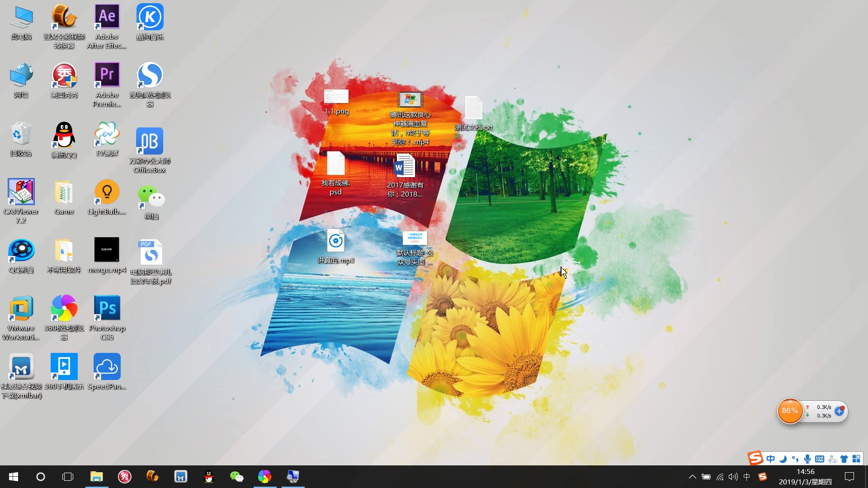868x488 pixels.
Task: Open 稞麦 xmlbar app from taskbar
Action: [180, 477]
